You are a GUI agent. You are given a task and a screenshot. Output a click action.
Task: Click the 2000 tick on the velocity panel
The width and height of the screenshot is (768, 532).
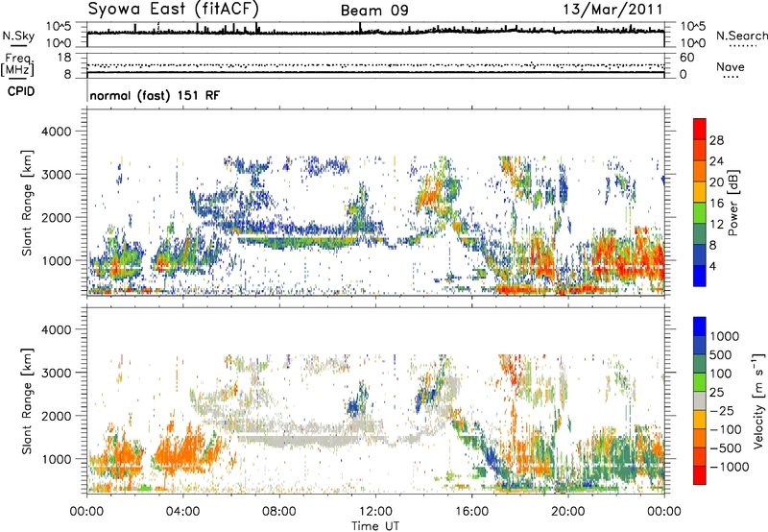(x=56, y=416)
